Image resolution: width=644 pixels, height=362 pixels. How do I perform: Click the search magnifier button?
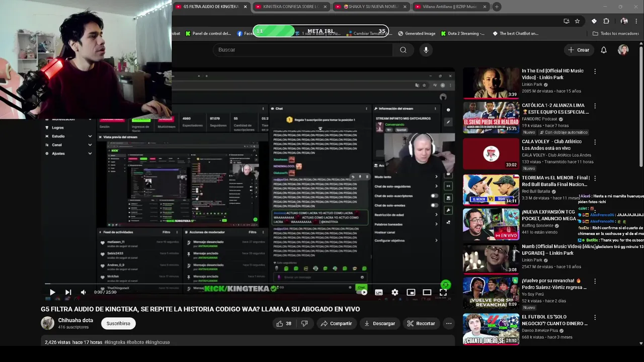coord(403,50)
